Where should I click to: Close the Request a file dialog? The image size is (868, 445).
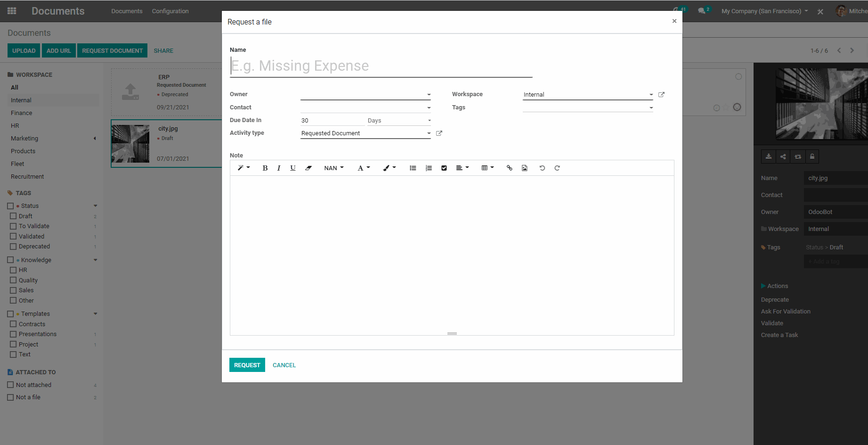point(674,21)
